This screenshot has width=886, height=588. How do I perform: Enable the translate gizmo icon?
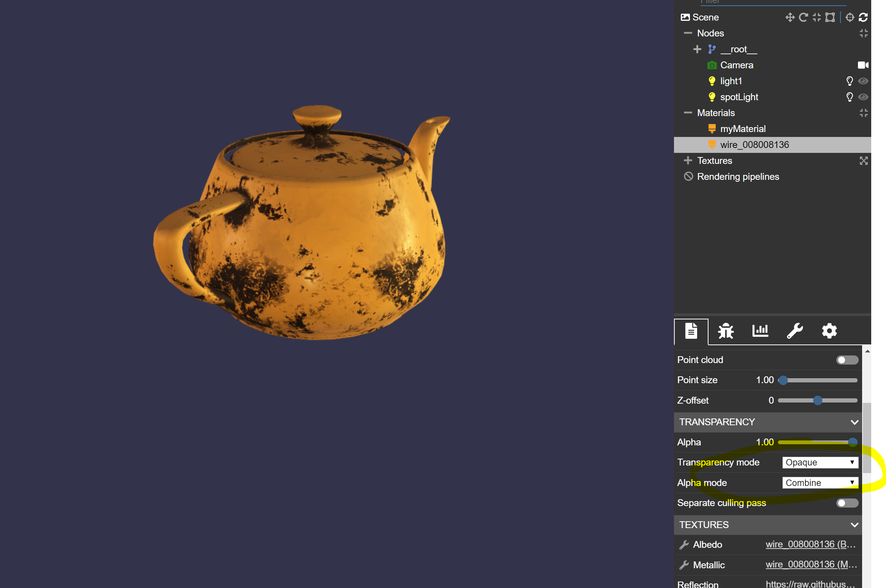coord(790,17)
